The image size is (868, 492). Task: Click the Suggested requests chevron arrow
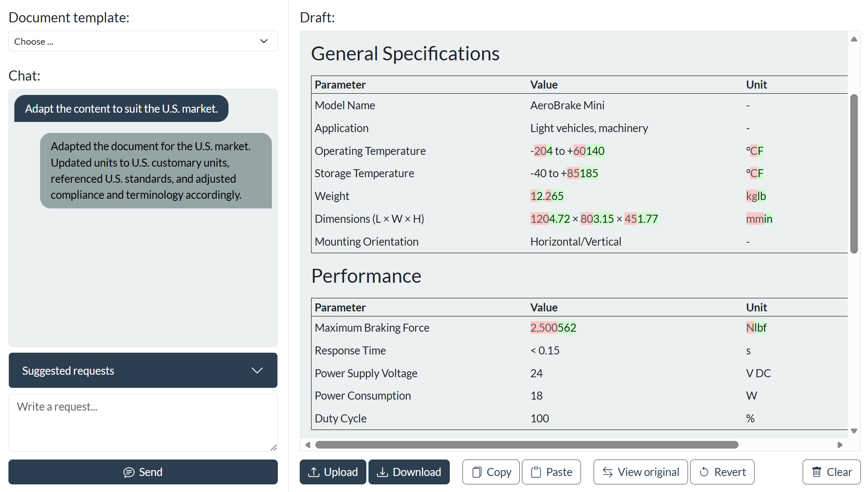tap(257, 370)
